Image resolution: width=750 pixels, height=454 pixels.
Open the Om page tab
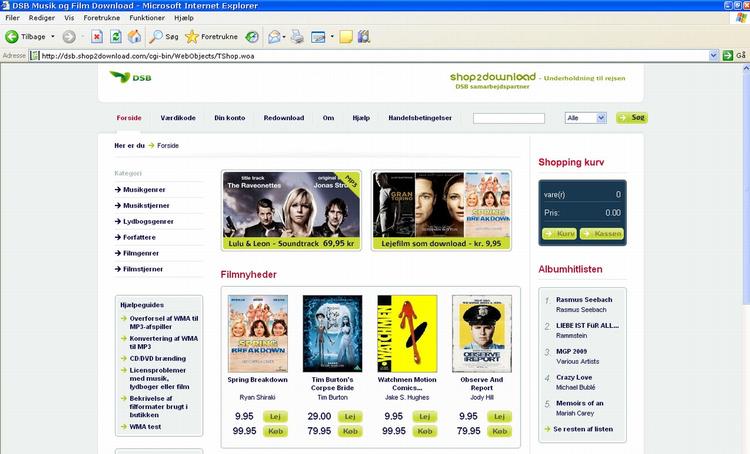tap(328, 118)
